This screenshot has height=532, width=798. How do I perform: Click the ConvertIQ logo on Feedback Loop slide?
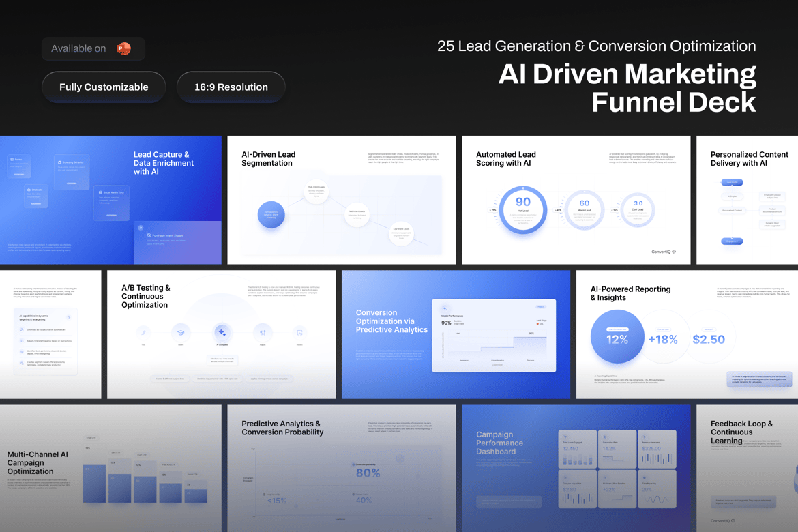coord(723,521)
